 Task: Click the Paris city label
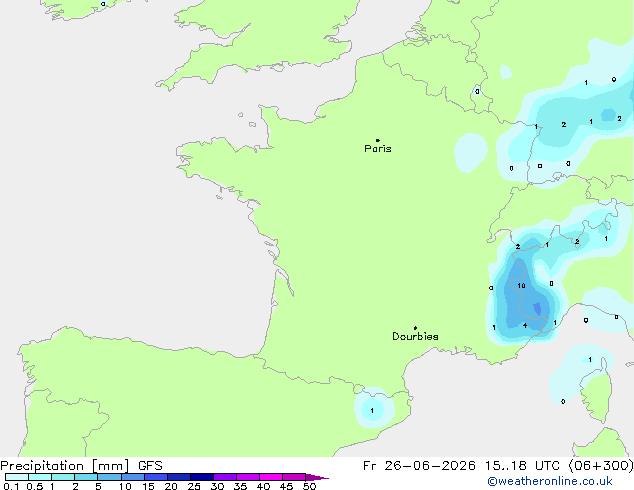tap(378, 149)
